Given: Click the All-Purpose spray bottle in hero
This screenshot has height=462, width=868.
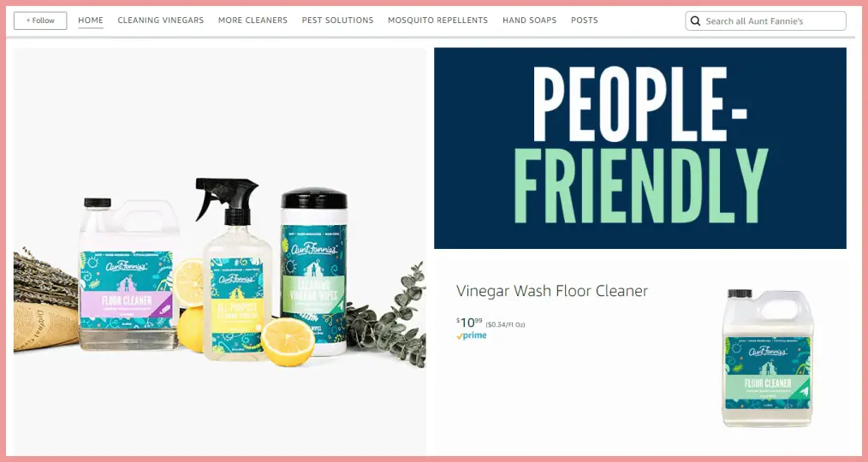Looking at the screenshot, I should tap(236, 269).
